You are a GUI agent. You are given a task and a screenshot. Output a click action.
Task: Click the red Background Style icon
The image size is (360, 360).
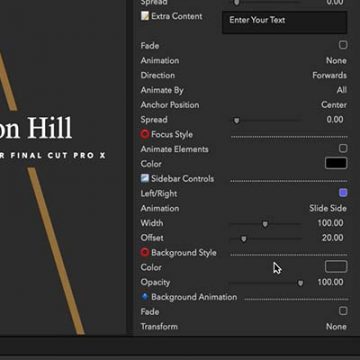coord(145,252)
